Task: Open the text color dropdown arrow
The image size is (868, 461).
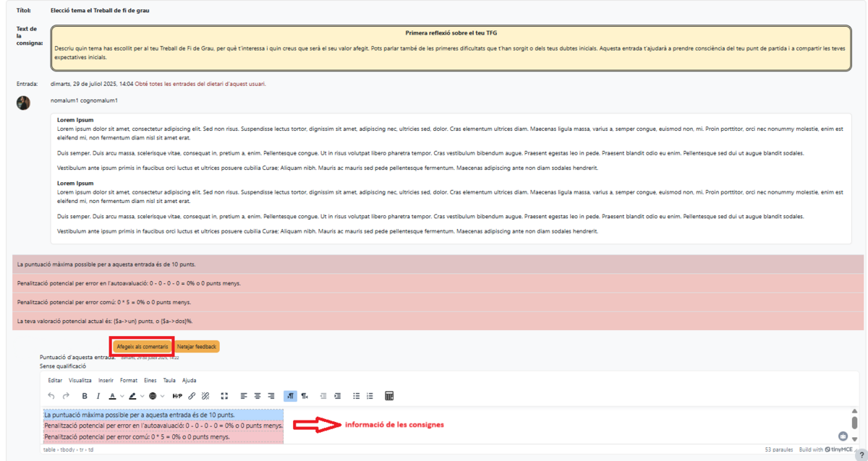Action: 122,396
